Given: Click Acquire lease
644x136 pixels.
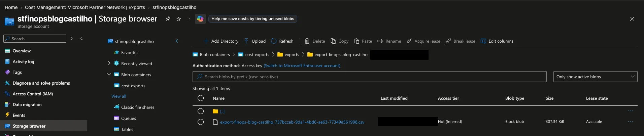Looking at the screenshot, I should [423, 41].
